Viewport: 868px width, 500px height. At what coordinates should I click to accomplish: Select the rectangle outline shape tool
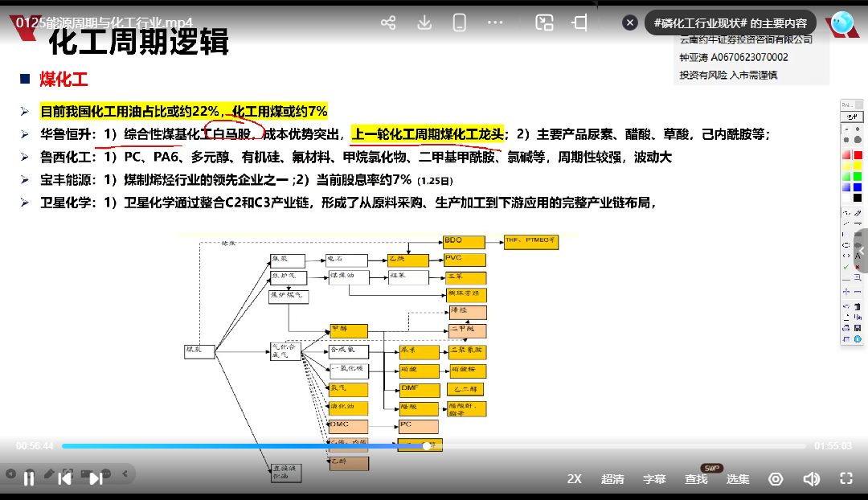[845, 234]
